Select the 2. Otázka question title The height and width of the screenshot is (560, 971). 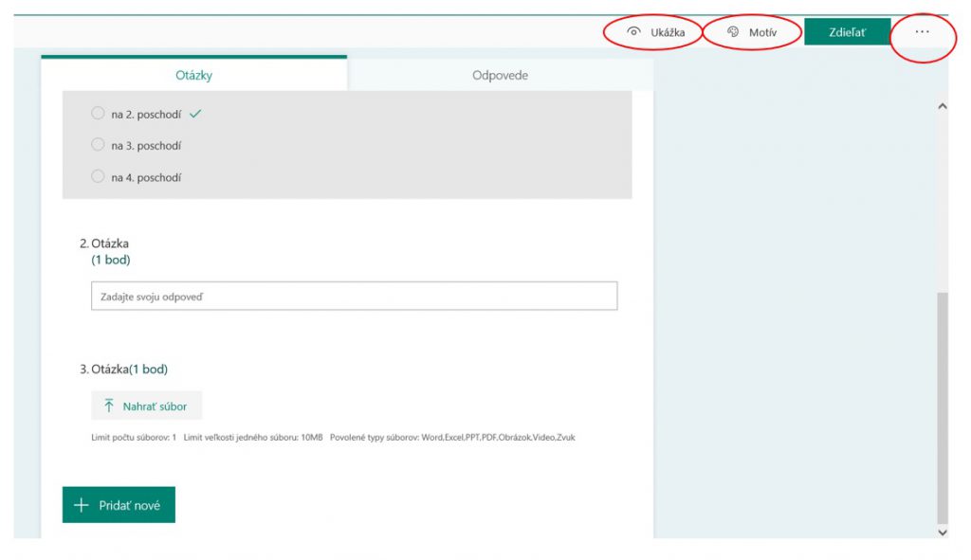pos(104,244)
